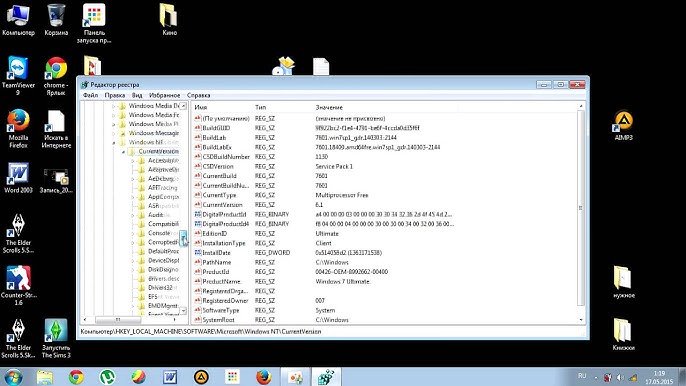
Task: Open the Counter-Strike 1.6 desktop shortcut
Action: tap(18, 285)
